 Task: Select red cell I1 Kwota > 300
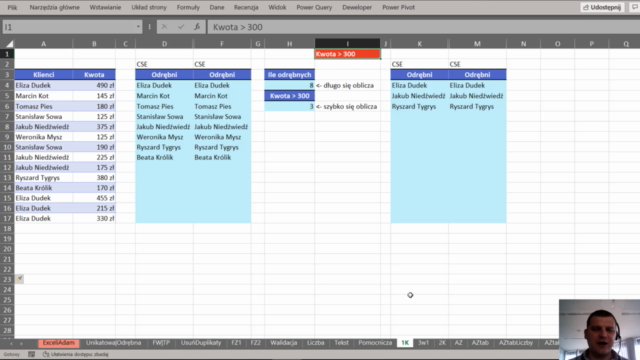point(347,54)
